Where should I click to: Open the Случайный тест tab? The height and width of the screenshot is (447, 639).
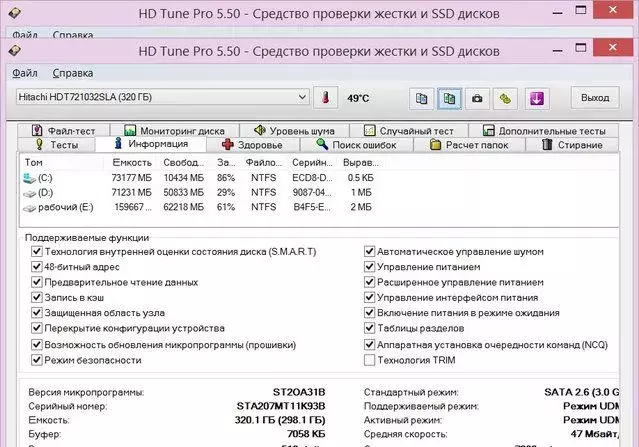[409, 131]
